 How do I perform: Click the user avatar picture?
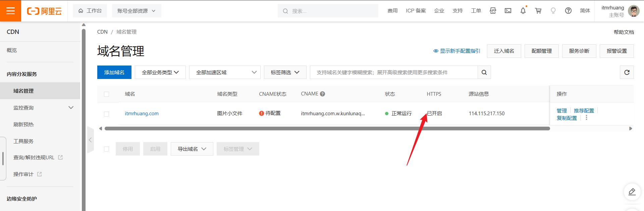[x=634, y=11]
